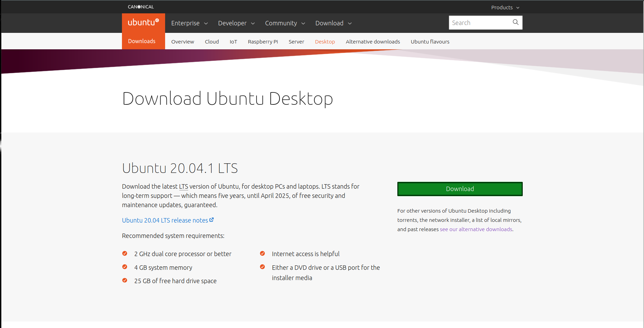Open Ubuntu 20.04 LTS release notes
644x328 pixels.
tap(165, 220)
